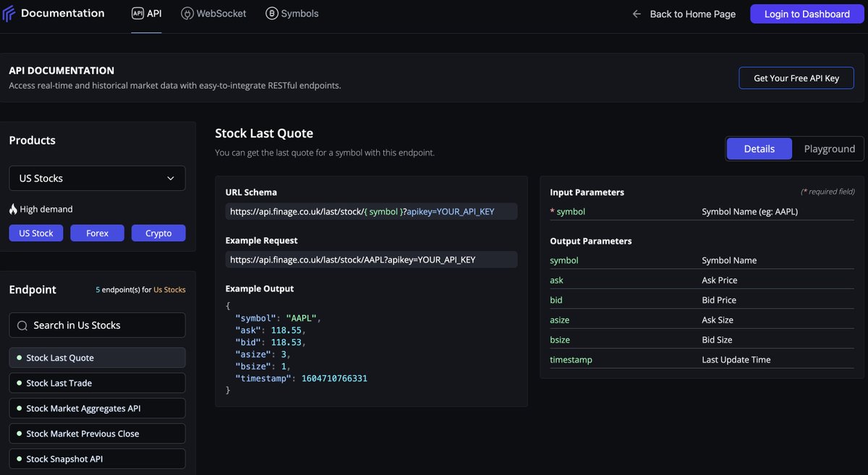The height and width of the screenshot is (475, 868).
Task: Click the Symbols bitcoin icon
Action: click(x=271, y=14)
